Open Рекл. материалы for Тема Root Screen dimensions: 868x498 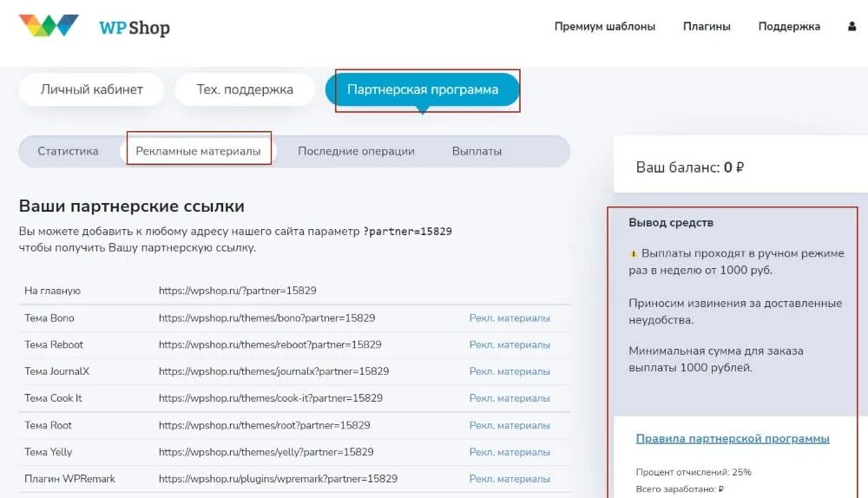(510, 425)
